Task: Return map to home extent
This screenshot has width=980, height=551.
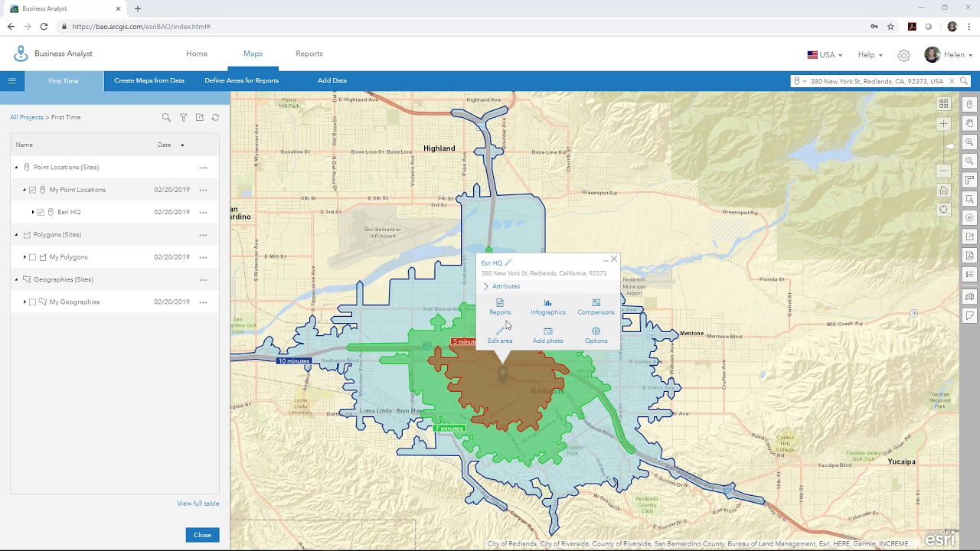Action: 944,191
